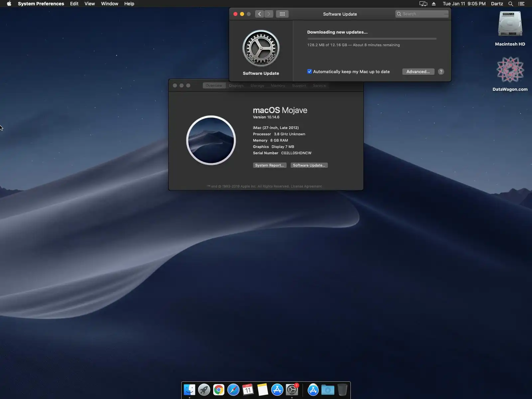
Task: Focus the Search field in Software Update
Action: 422,14
